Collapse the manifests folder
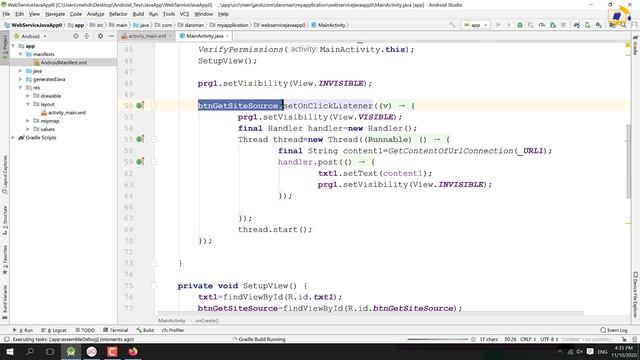The image size is (640, 360). 20,54
